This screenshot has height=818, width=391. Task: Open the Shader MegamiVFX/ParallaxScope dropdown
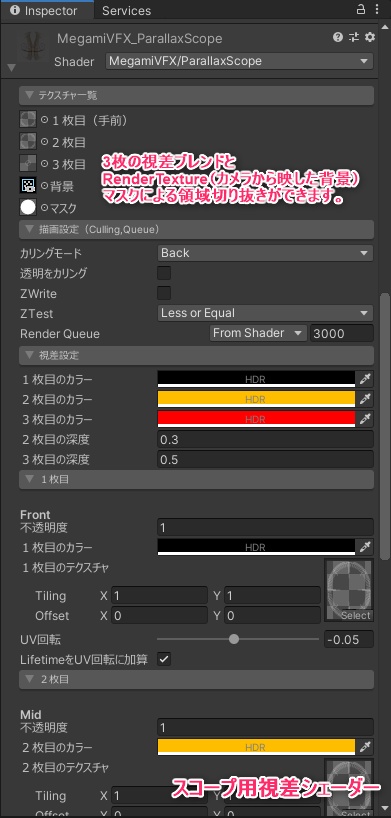[240, 61]
